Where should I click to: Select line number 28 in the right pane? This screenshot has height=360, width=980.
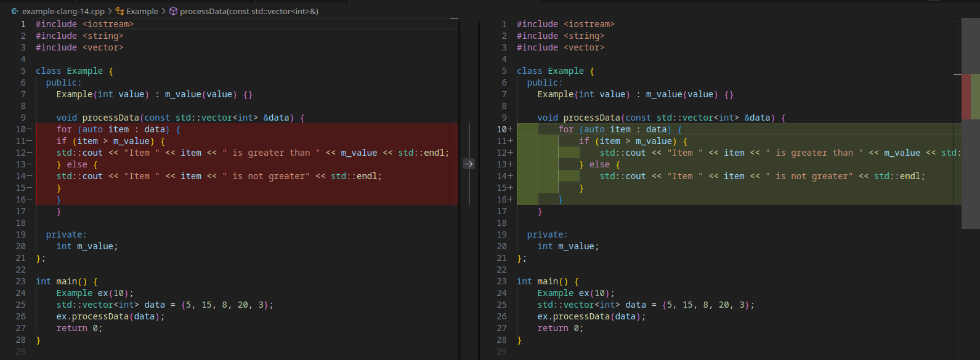pyautogui.click(x=501, y=340)
